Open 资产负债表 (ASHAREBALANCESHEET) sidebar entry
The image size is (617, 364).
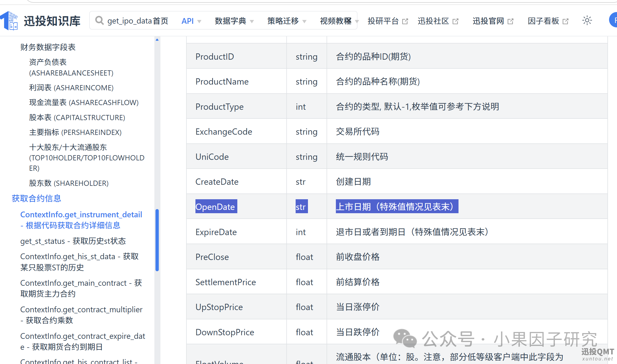[x=71, y=67]
